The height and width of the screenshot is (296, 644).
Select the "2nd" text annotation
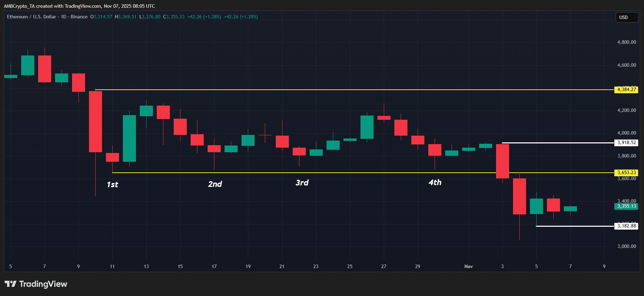(x=215, y=184)
